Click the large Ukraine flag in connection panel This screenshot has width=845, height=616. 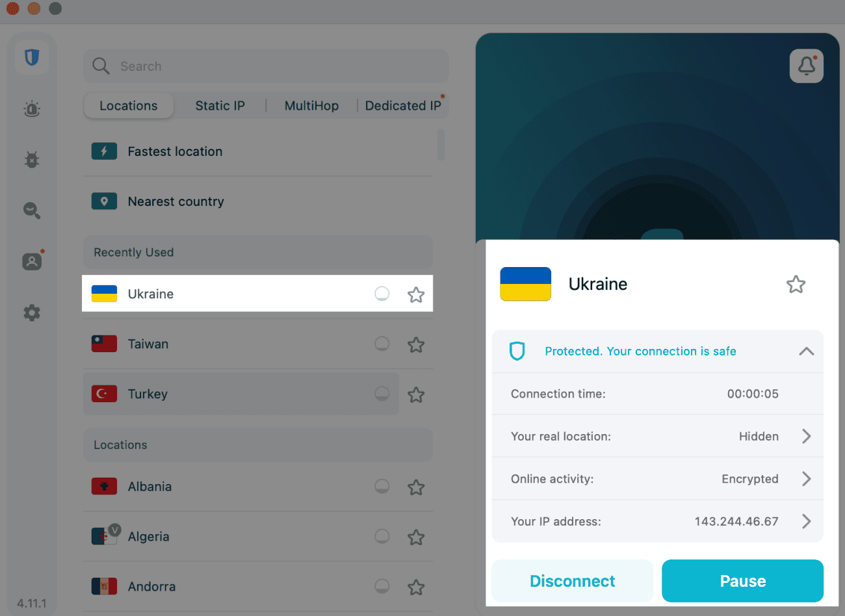(x=525, y=284)
